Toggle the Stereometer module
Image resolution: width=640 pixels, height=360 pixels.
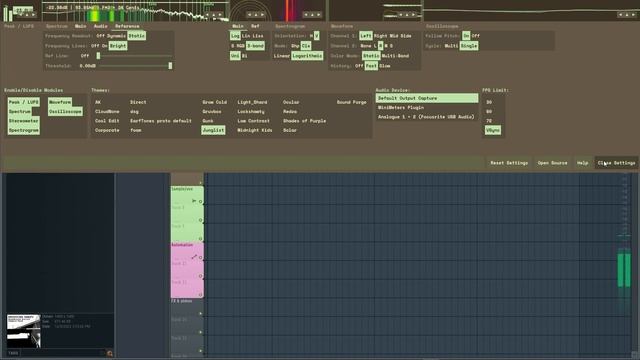pos(24,121)
